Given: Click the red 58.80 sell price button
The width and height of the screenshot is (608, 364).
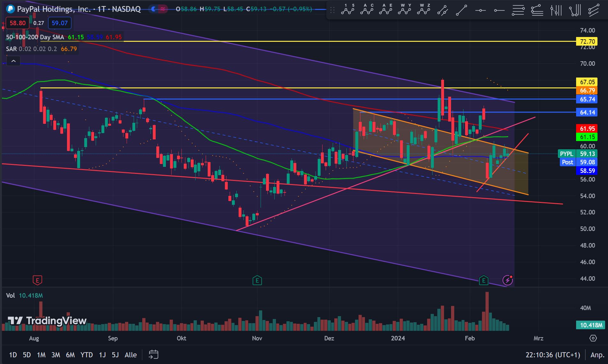Looking at the screenshot, I should 17,23.
